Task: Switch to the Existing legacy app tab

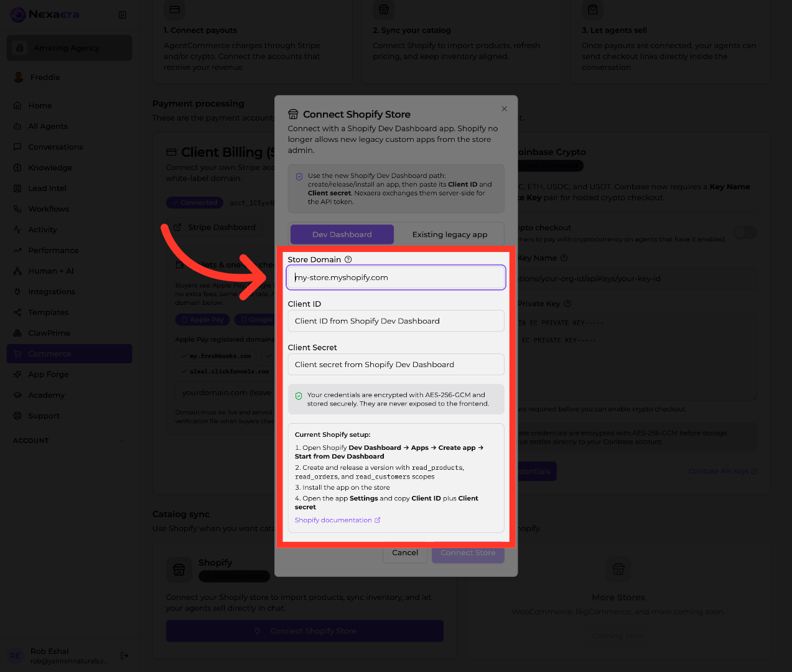Action: 450,235
